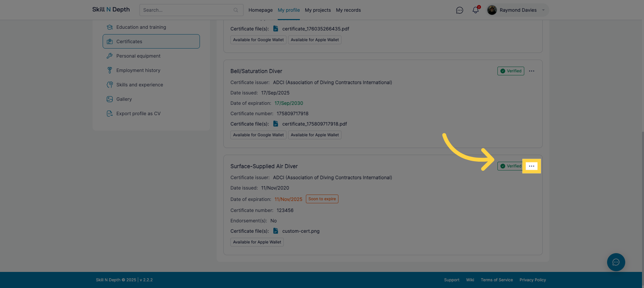The width and height of the screenshot is (644, 288).
Task: Click file icon beside certificate_176035266435.pdf
Action: coord(276,28)
